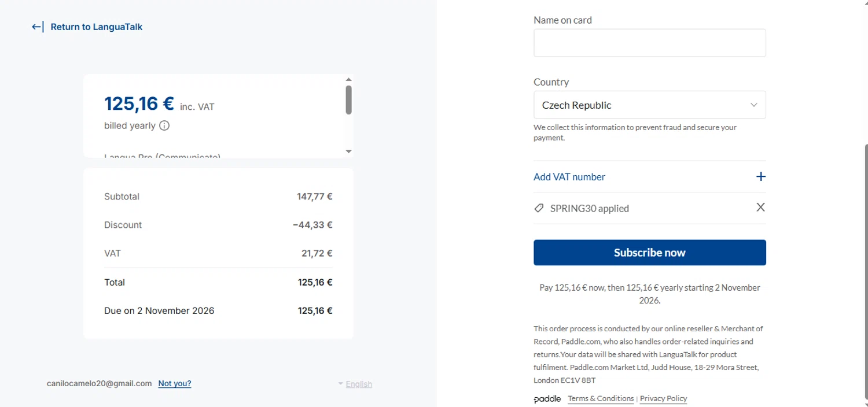Open the Return to LanguaTalk link
This screenshot has width=868, height=407.
pos(96,27)
